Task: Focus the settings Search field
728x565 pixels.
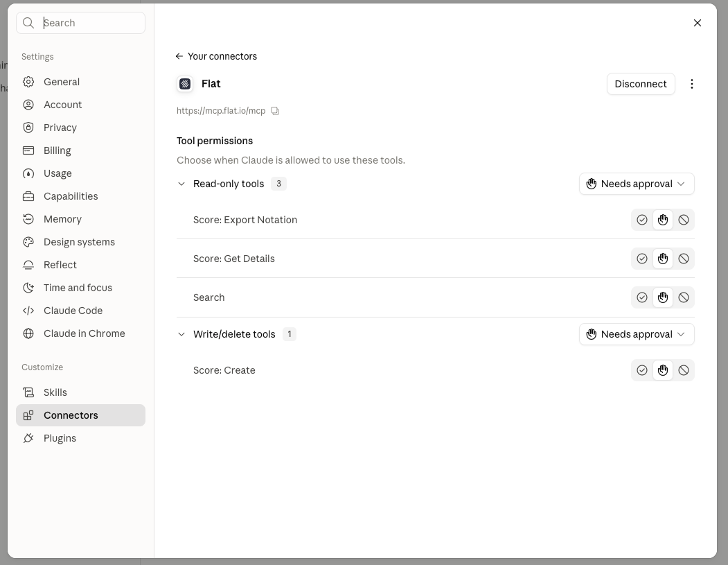Action: tap(81, 23)
